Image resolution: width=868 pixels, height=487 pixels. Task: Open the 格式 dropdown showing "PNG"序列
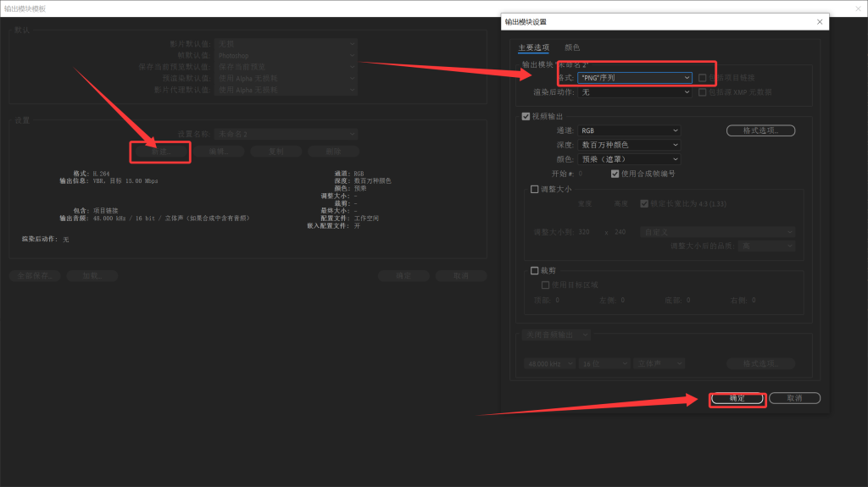(x=634, y=77)
